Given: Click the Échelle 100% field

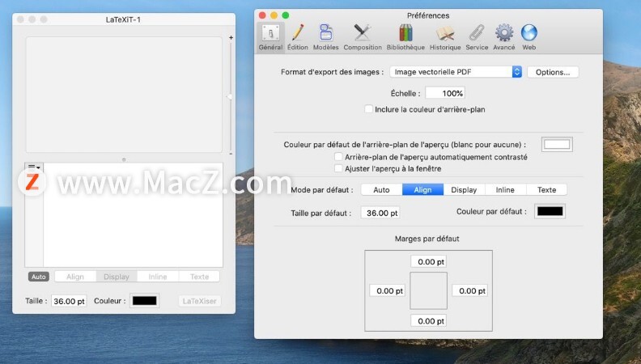Looking at the screenshot, I should point(445,93).
